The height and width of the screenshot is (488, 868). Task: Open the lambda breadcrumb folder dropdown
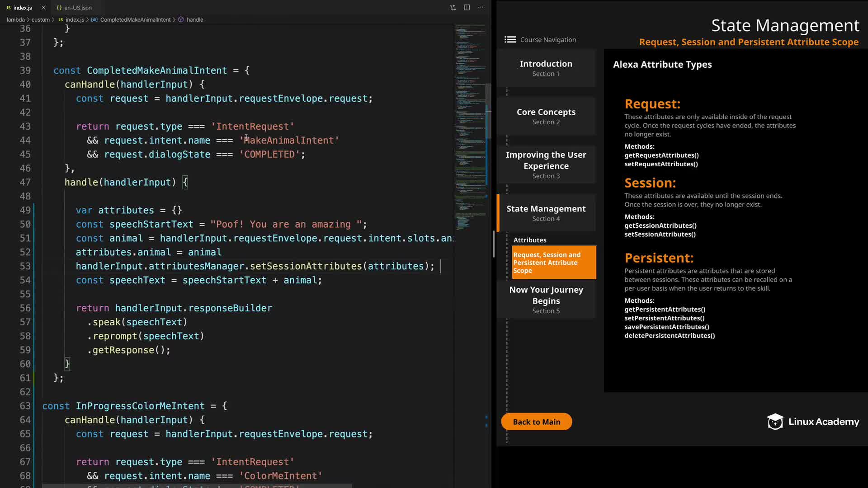point(15,20)
